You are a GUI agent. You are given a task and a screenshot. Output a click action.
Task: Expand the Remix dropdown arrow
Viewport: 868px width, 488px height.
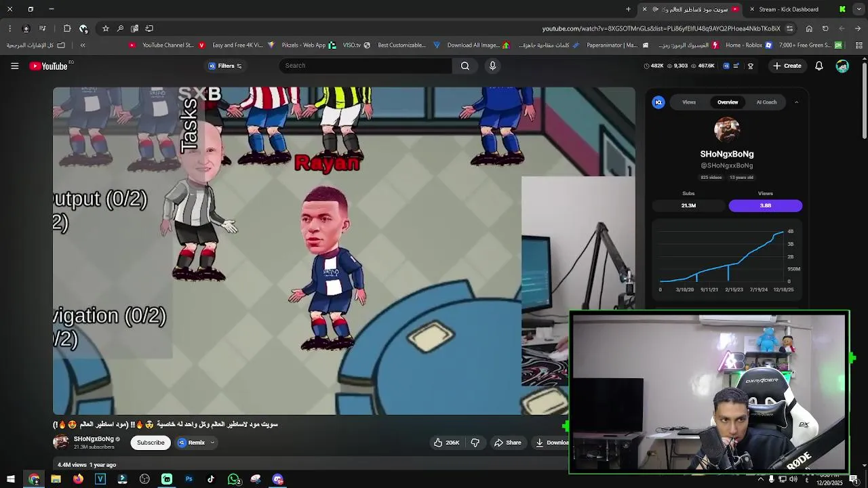coord(212,443)
